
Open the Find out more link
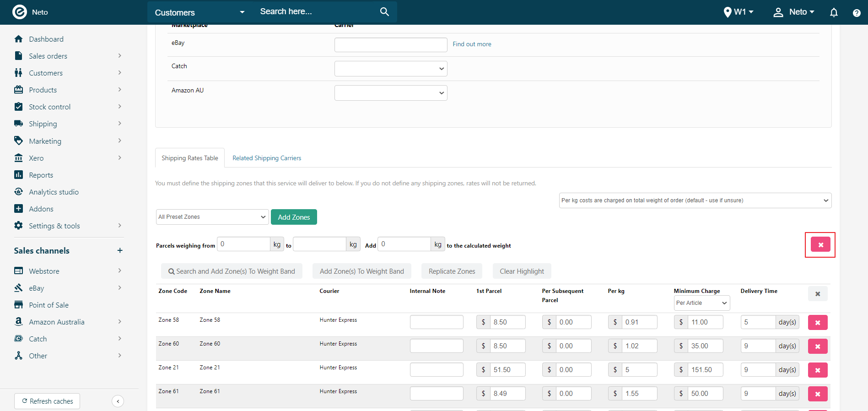point(472,44)
